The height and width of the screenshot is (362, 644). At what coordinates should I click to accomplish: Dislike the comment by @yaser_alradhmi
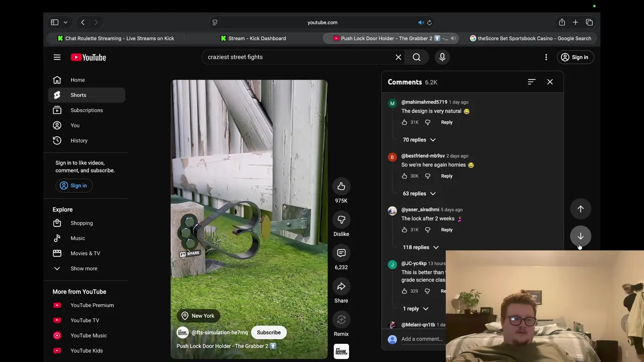[x=428, y=230]
